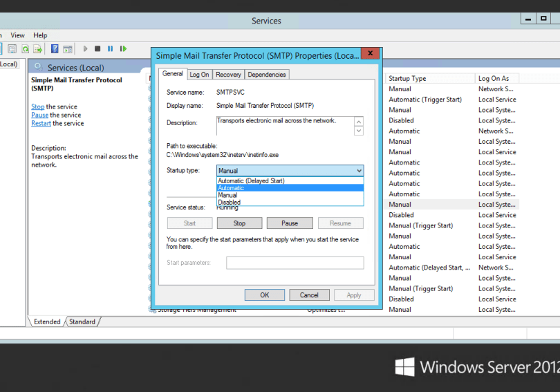This screenshot has width=560, height=392.
Task: Switch to the Extended view tab
Action: (47, 321)
